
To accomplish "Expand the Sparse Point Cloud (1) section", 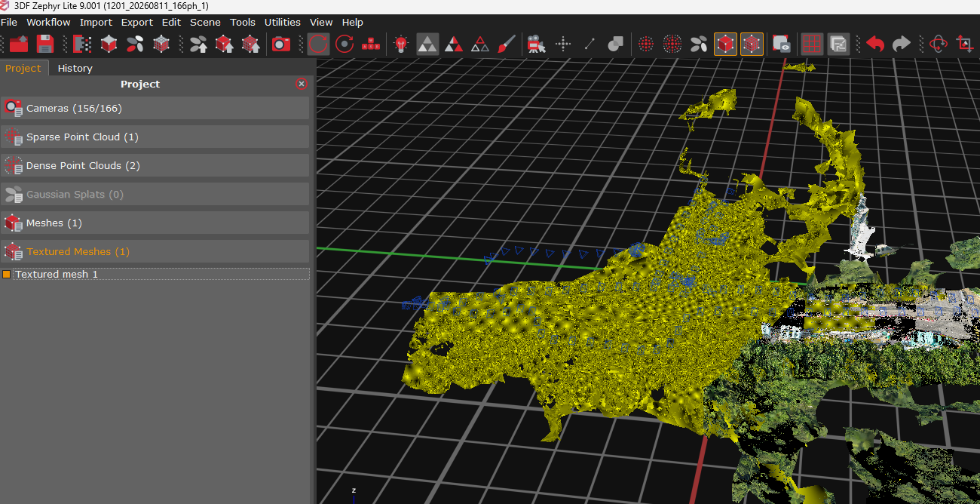I will [x=155, y=137].
